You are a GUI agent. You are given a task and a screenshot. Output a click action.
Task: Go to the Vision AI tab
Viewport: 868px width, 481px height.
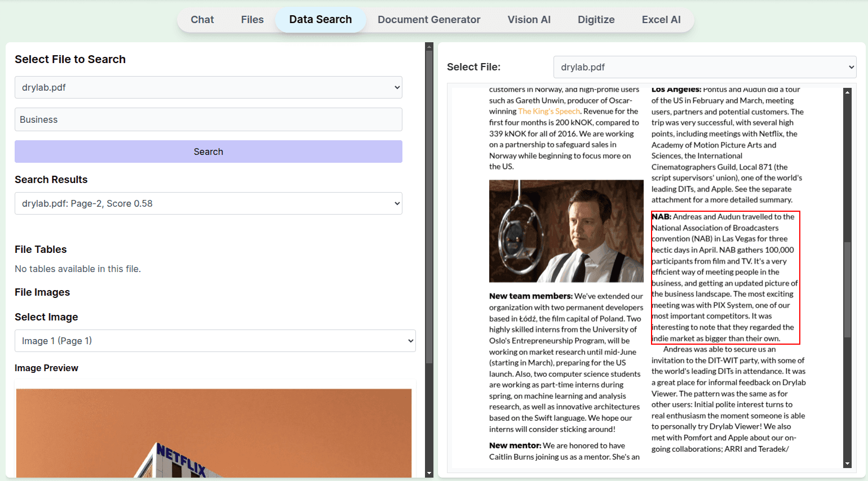click(529, 20)
